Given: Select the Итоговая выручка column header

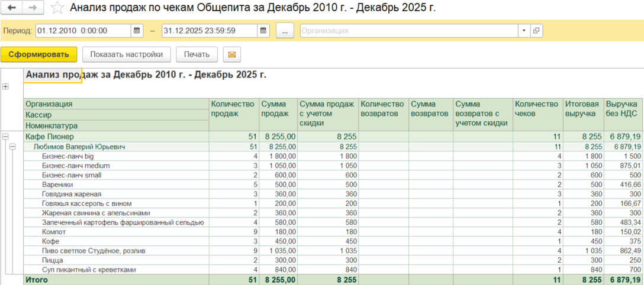Looking at the screenshot, I should pos(582,109).
